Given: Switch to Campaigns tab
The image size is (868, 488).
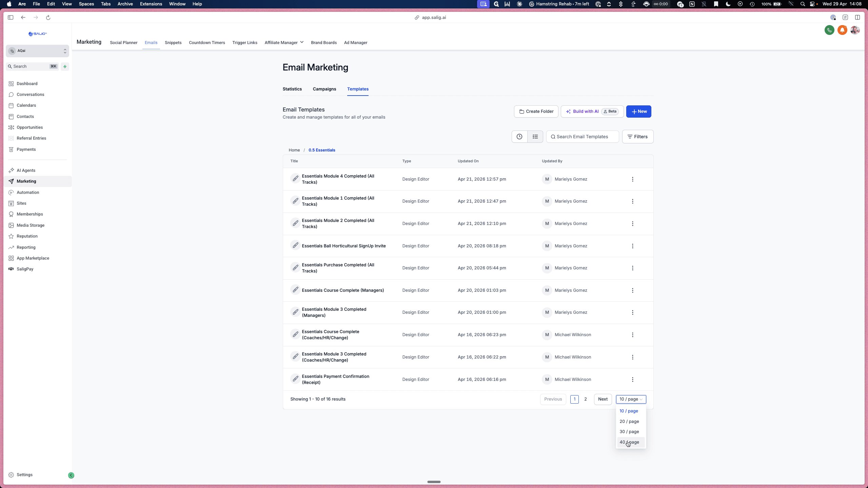Looking at the screenshot, I should pyautogui.click(x=324, y=89).
